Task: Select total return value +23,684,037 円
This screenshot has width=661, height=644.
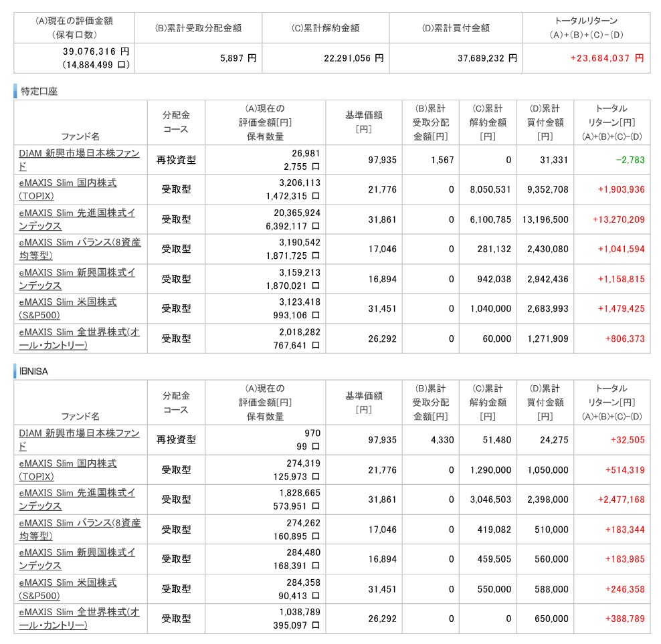Action: click(x=607, y=58)
